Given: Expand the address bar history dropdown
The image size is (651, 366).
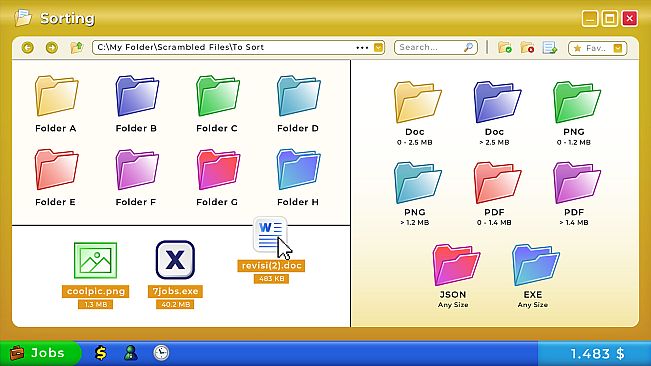Looking at the screenshot, I should [x=378, y=47].
